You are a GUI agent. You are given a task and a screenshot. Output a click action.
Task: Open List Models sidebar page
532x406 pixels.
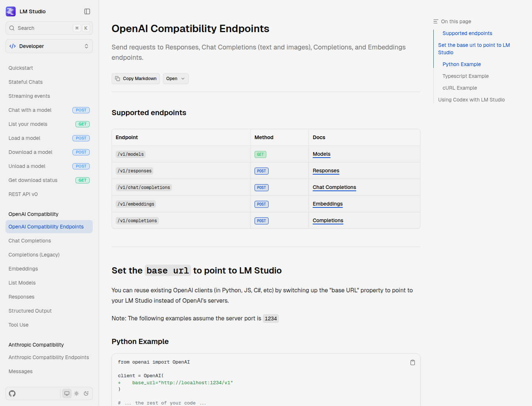pos(22,283)
